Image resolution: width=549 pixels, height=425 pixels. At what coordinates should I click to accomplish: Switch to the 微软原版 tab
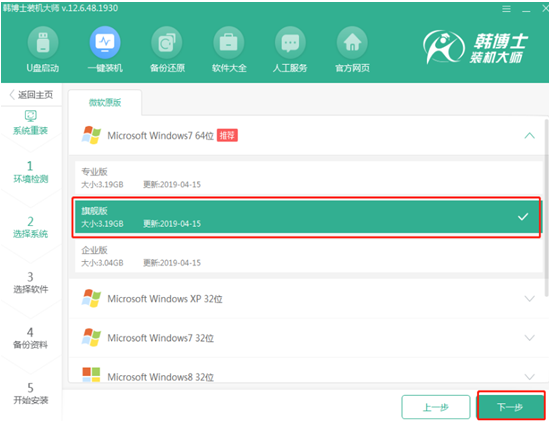pos(105,103)
